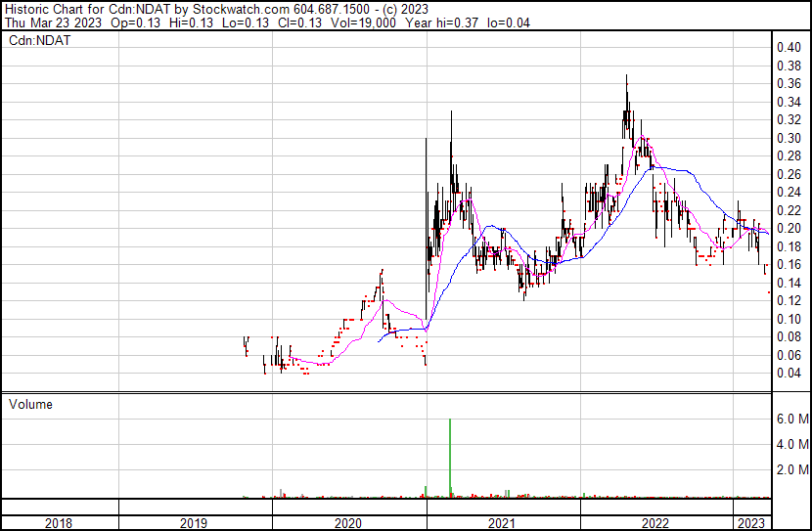Select the 2020 year label on timeline
The width and height of the screenshot is (812, 531).
[x=349, y=523]
